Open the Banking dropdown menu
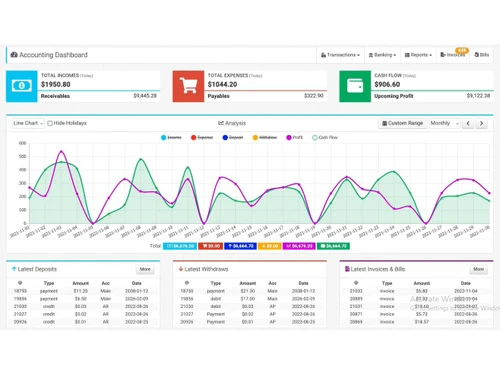 (382, 55)
